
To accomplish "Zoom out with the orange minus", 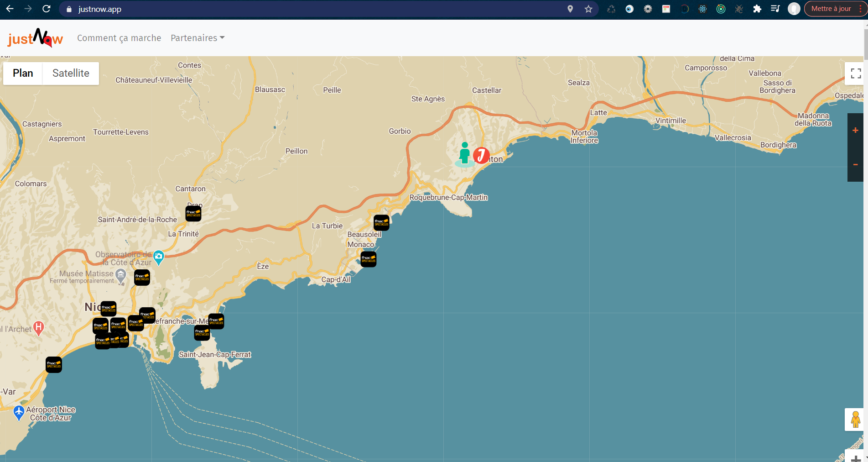I will tap(855, 164).
